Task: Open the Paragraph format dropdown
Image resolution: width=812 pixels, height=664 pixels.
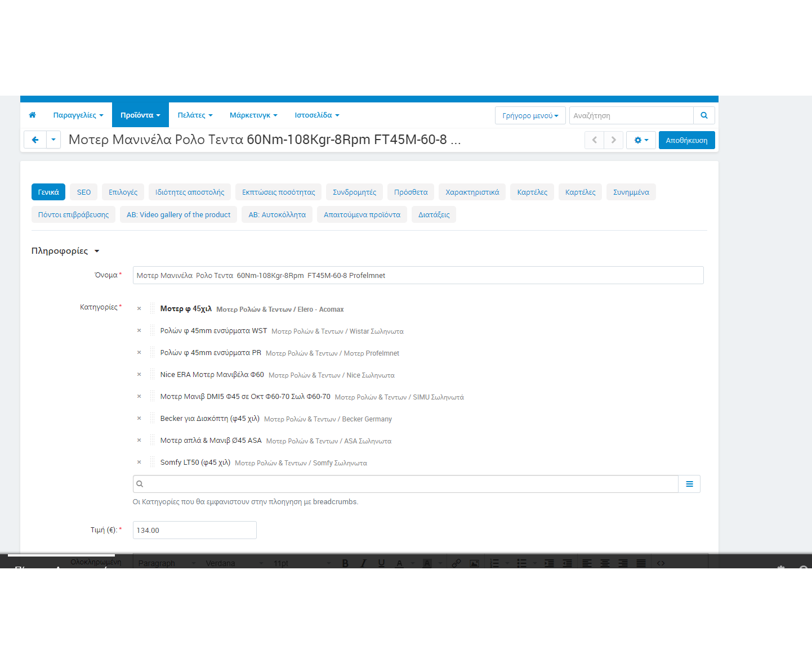Action: coord(167,563)
